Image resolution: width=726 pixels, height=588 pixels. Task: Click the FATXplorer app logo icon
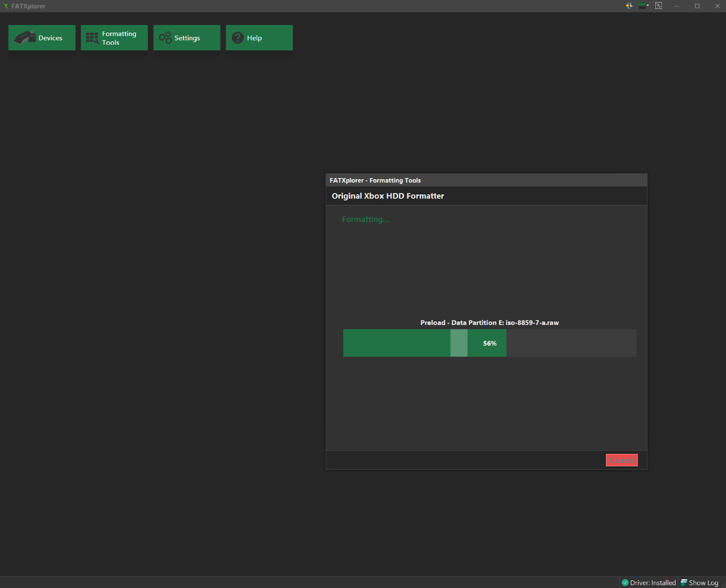[x=6, y=6]
